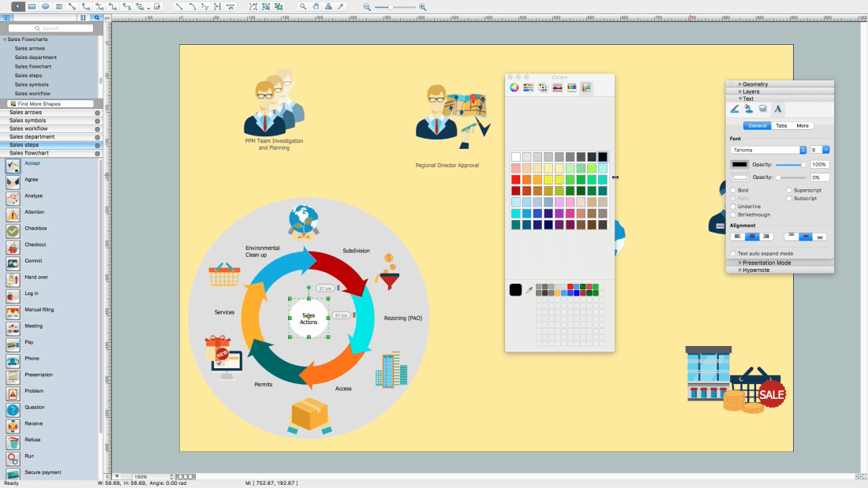Screen dimensions: 868x488
Task: Open the Tahoma font dropdown
Action: pos(768,150)
